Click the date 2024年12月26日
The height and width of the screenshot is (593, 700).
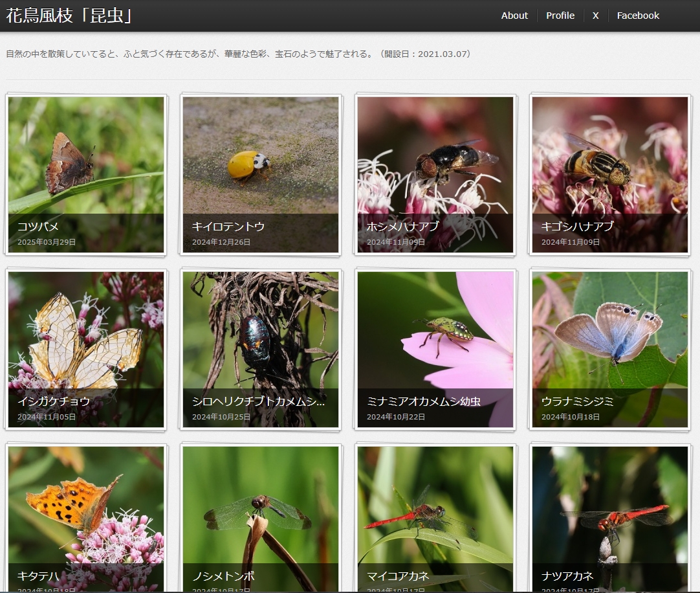[221, 241]
